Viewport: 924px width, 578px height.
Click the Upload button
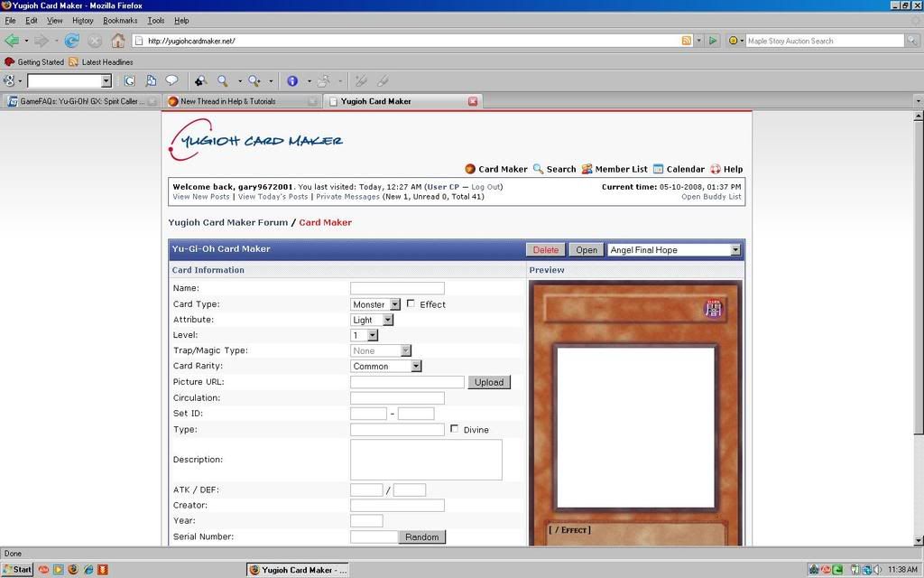pyautogui.click(x=489, y=382)
